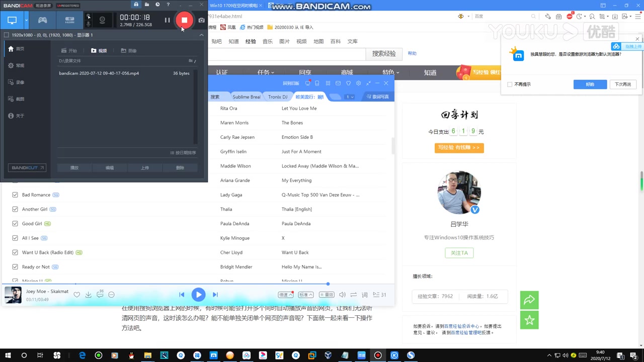Select the HDMI device recording mode
This screenshot has width=644, height=362.
point(69,20)
